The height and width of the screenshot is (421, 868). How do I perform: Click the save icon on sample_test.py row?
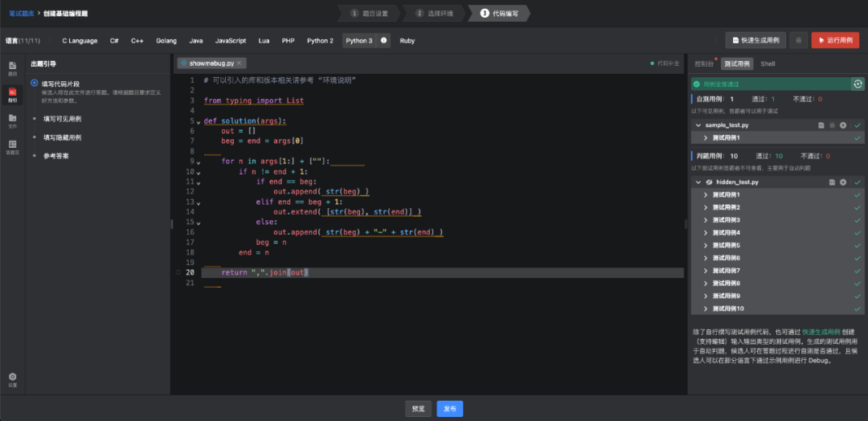(821, 125)
